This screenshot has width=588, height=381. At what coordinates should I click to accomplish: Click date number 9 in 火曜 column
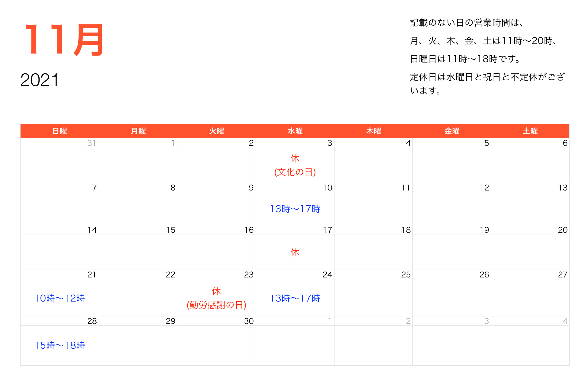click(x=251, y=188)
